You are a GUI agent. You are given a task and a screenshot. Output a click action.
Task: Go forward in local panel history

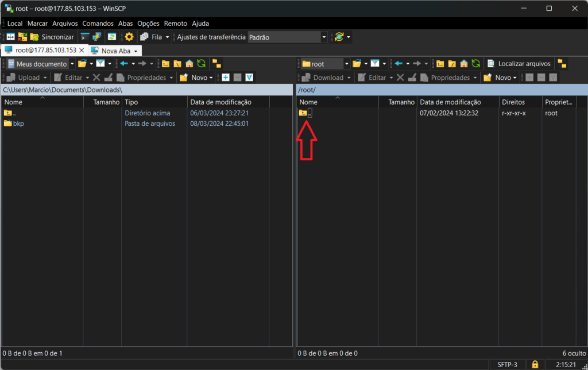click(x=142, y=64)
